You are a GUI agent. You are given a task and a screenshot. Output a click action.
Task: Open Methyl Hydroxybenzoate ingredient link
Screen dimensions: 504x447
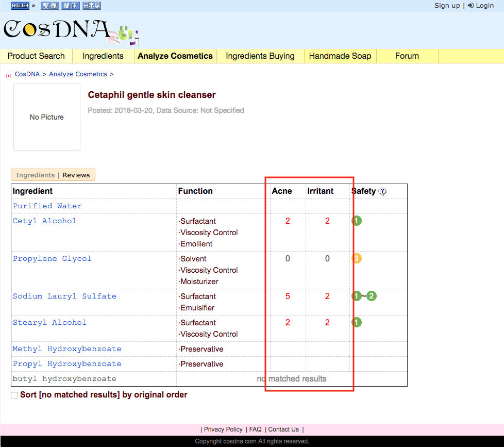[x=67, y=349]
